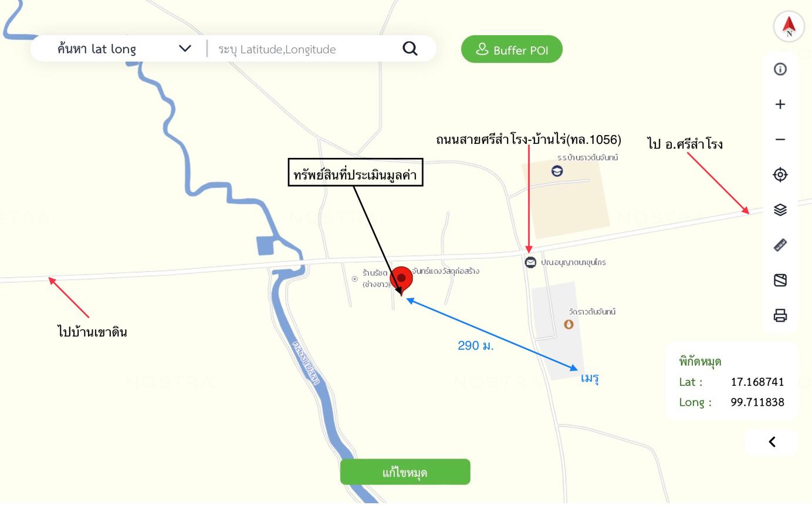Open the map information icon

pos(780,69)
